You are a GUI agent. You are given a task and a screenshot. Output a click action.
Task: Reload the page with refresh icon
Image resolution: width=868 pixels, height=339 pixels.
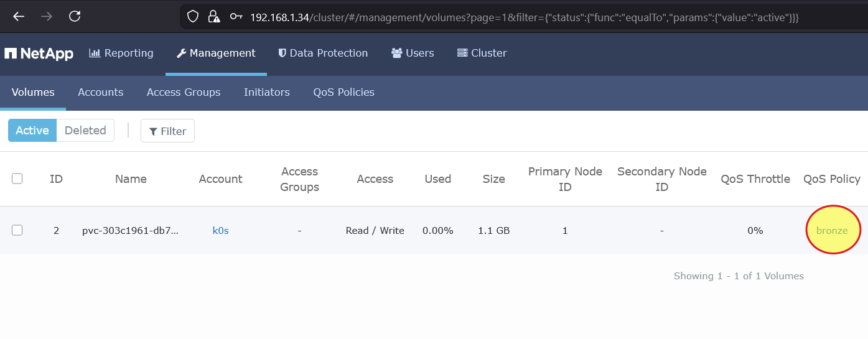coord(75,16)
